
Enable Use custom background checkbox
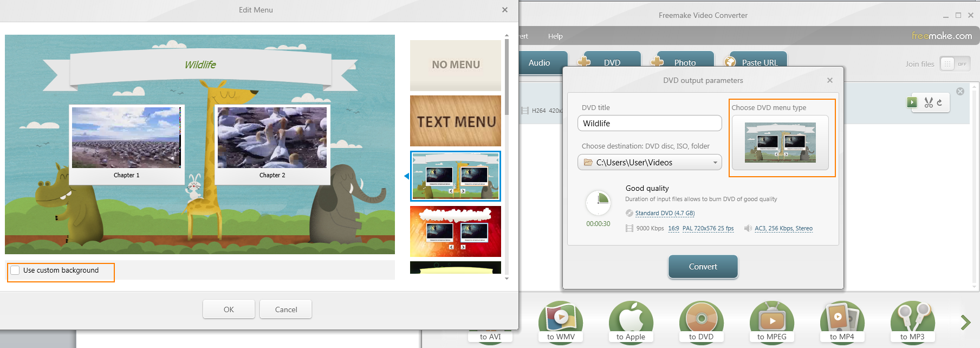click(15, 270)
